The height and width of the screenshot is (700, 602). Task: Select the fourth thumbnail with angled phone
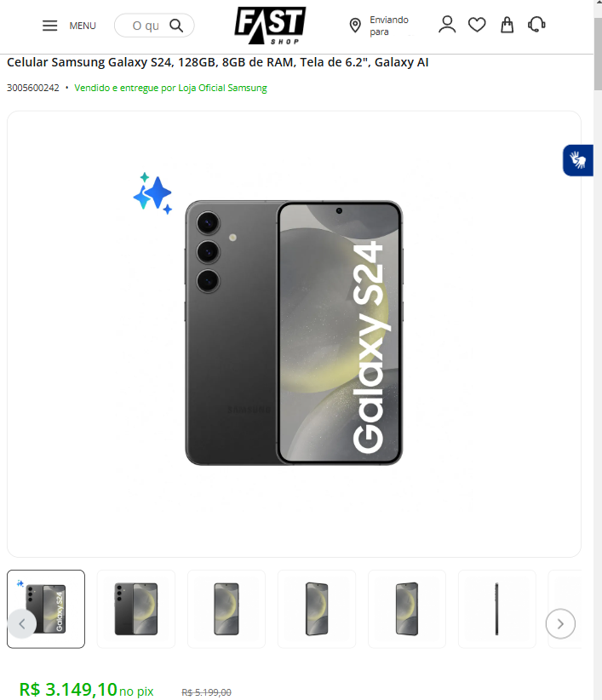(317, 609)
